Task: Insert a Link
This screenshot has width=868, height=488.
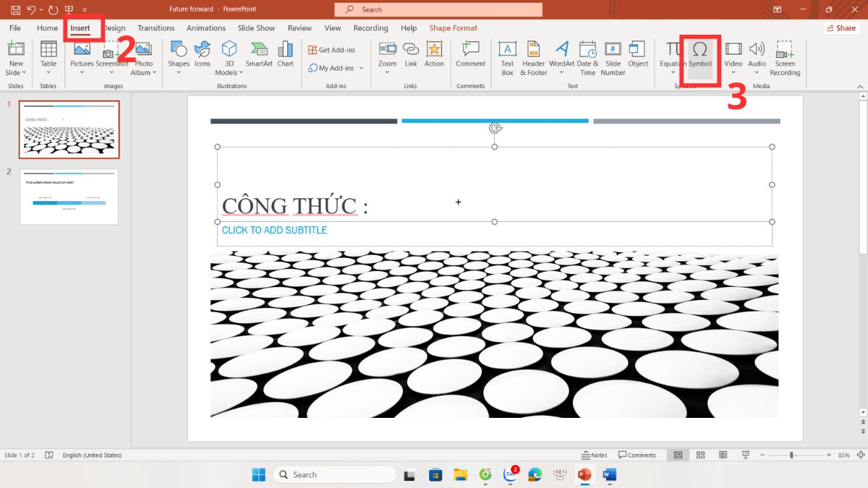Action: point(411,54)
